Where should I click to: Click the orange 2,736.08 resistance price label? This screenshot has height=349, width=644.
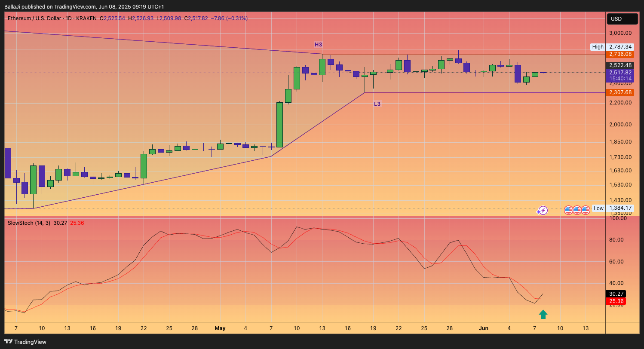(620, 54)
